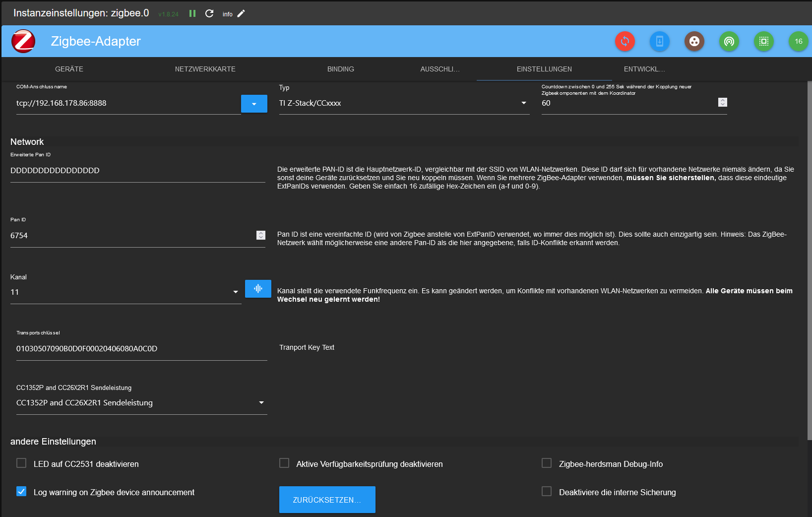Click the Transportschlüssel input field
This screenshot has width=812, height=517.
coord(142,349)
